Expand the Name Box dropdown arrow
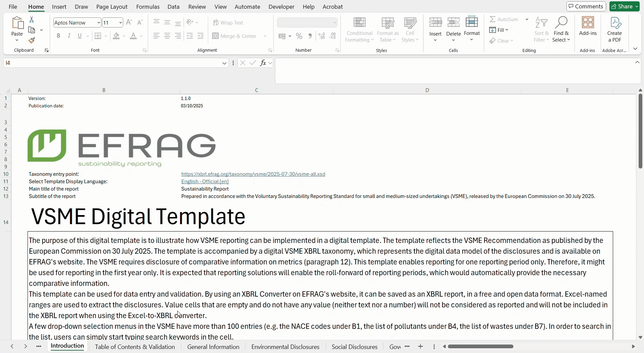Viewport: 644px width, 353px height. tap(224, 63)
